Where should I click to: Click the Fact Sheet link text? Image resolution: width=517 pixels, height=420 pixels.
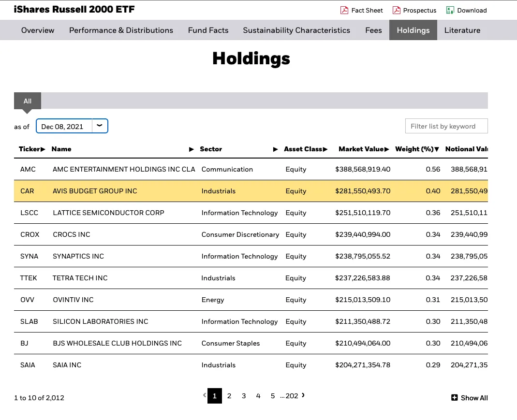[x=367, y=10]
